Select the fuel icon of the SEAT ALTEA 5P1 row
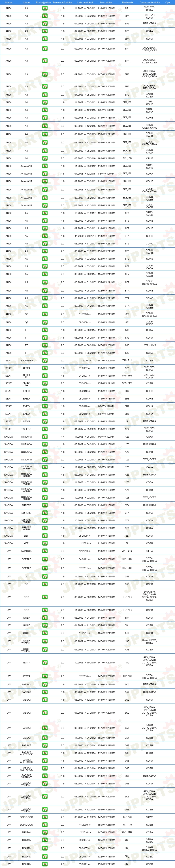 click(x=45, y=368)
